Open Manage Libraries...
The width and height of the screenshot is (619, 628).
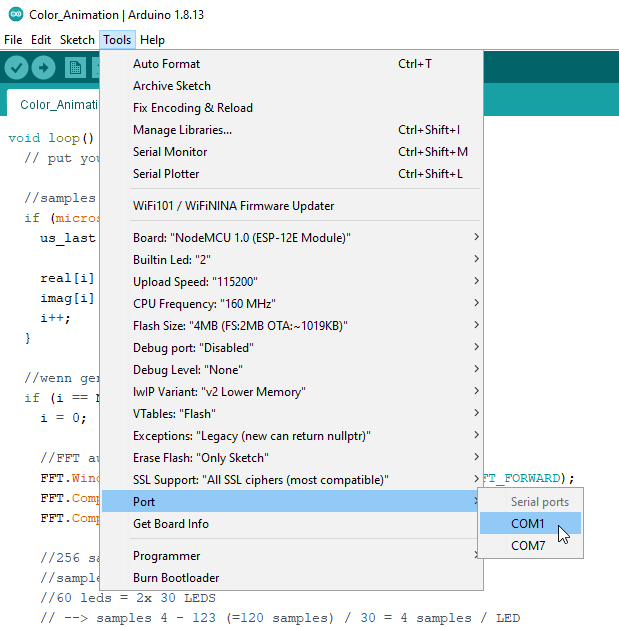[291, 130]
